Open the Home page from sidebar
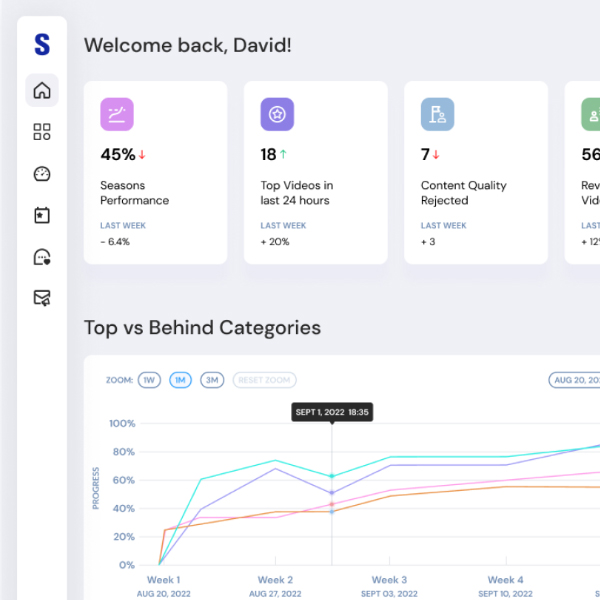The height and width of the screenshot is (600, 600). (x=42, y=91)
